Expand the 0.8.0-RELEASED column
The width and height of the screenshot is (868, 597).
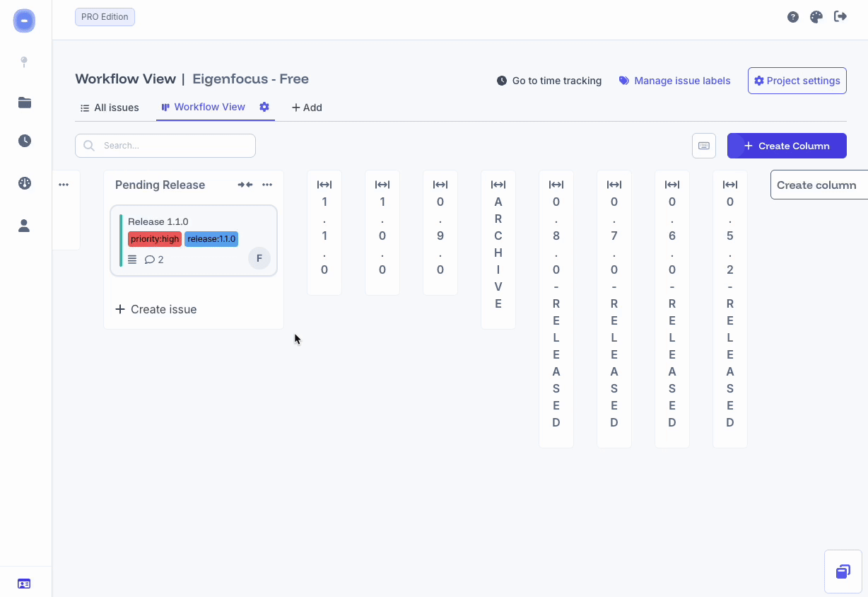556,184
